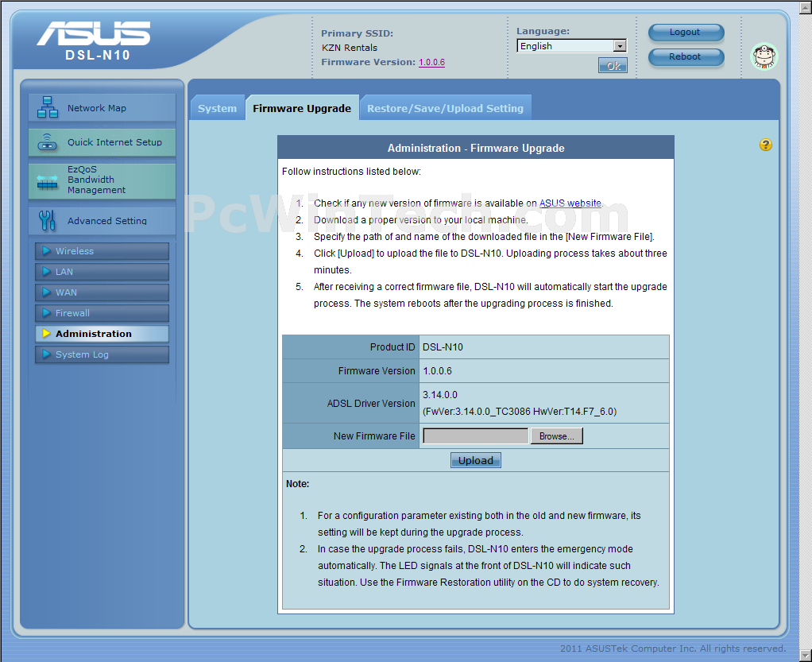This screenshot has width=812, height=662.
Task: Click the EzQoS Bandwidth Management icon
Action: coord(48,181)
